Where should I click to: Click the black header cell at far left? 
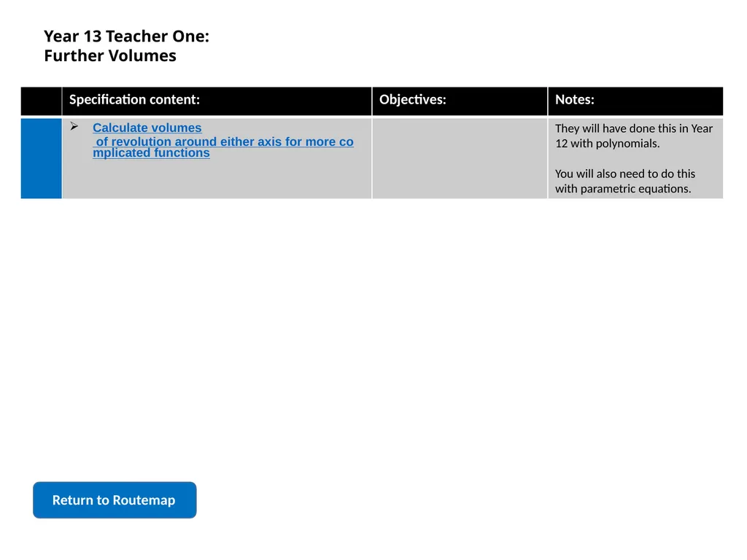coord(41,101)
